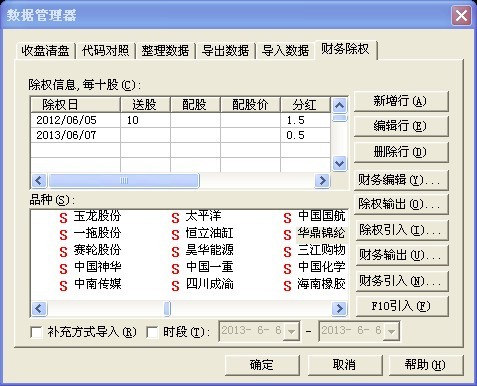Open help via 帮助 button

point(426,365)
